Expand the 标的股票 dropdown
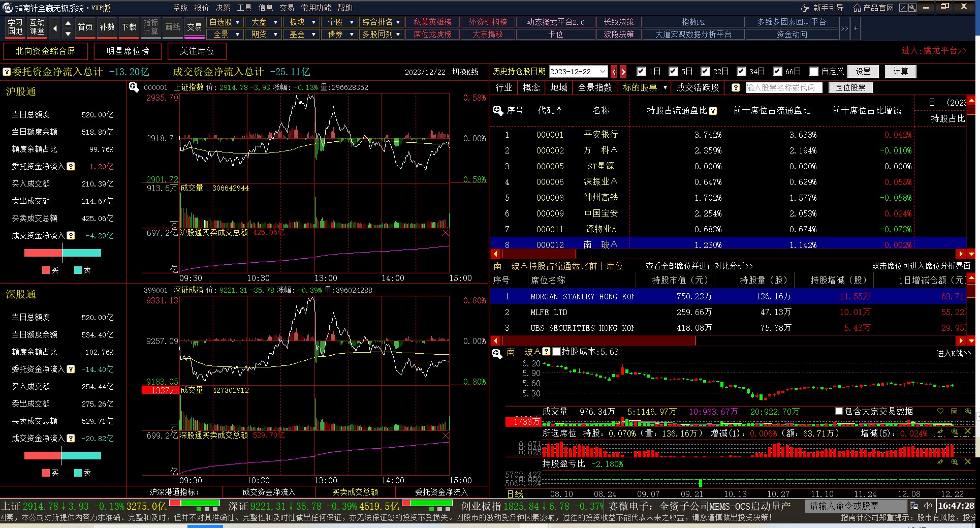The image size is (980, 528). tap(665, 87)
